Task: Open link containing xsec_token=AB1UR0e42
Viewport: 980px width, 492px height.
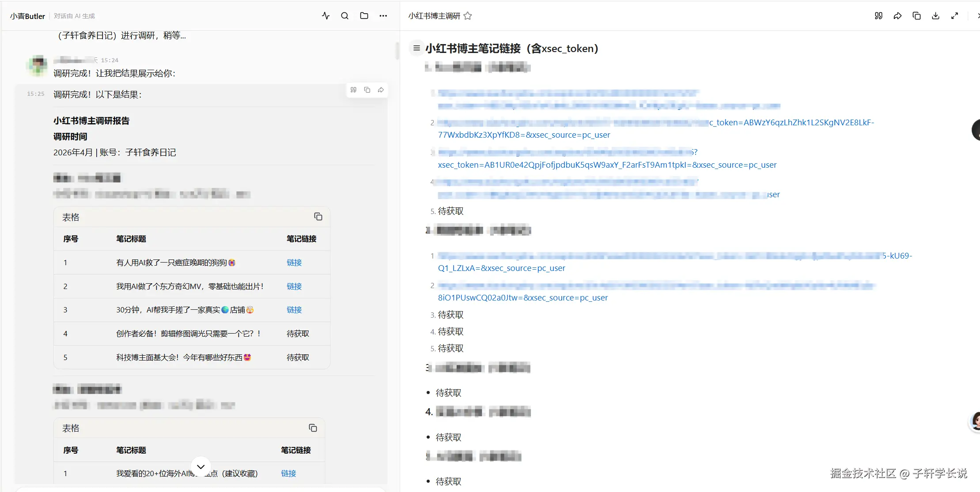Action: pos(607,165)
